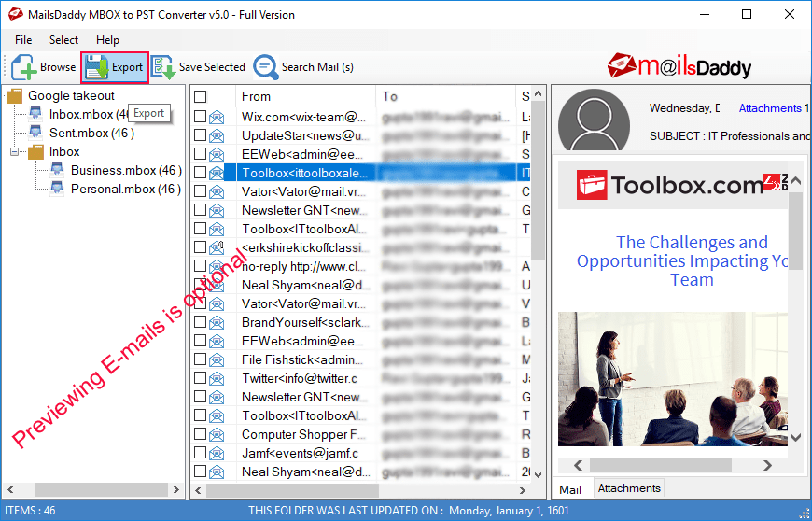
Task: Click the Google takeout folder icon
Action: click(x=15, y=96)
